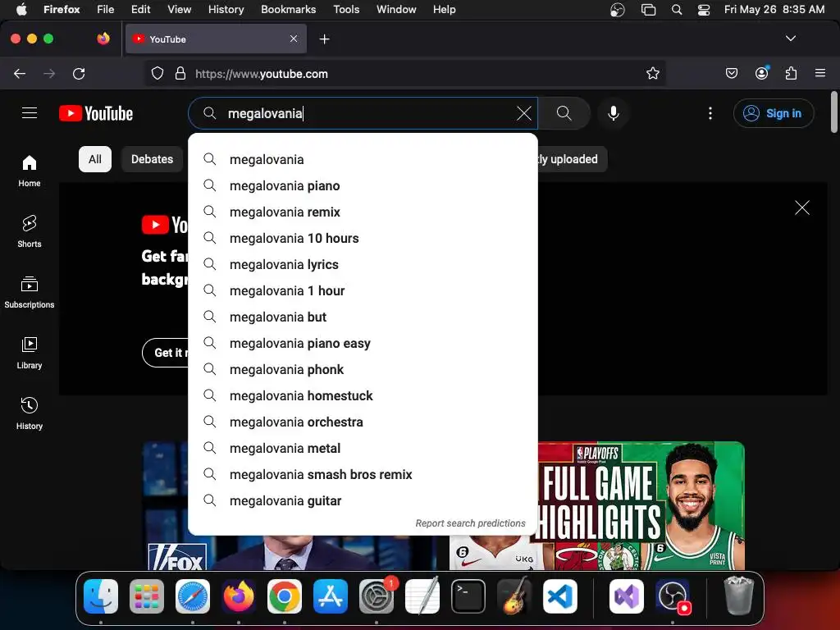Expand the list all tabs chevron
Viewport: 840px width, 630px height.
(790, 39)
